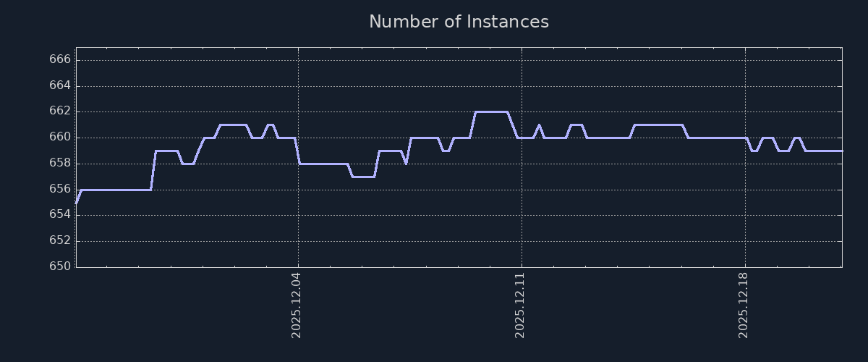868x362 pixels.
Task: Select the widest 661 plateau after 2025.12.11
Action: point(658,125)
